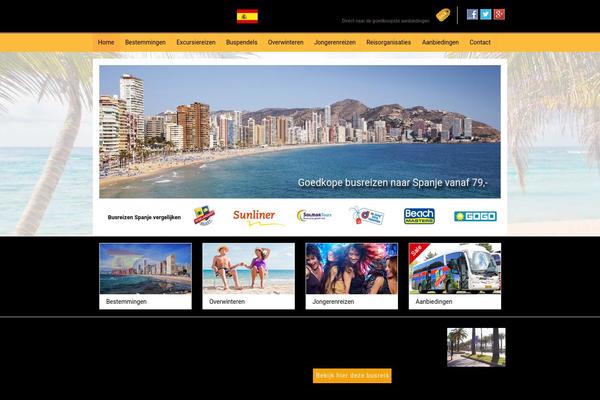Open Overwinteren in the navigation bar
Viewport: 600px width, 400px height.
(x=285, y=42)
